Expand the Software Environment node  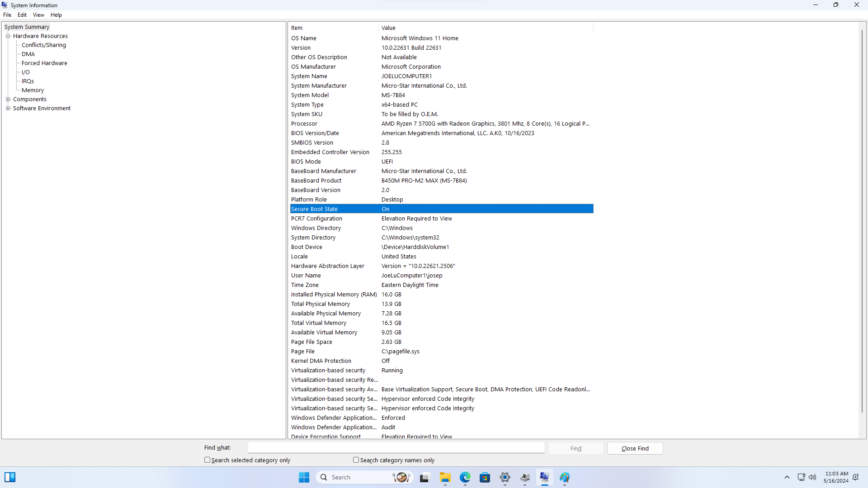click(x=8, y=108)
